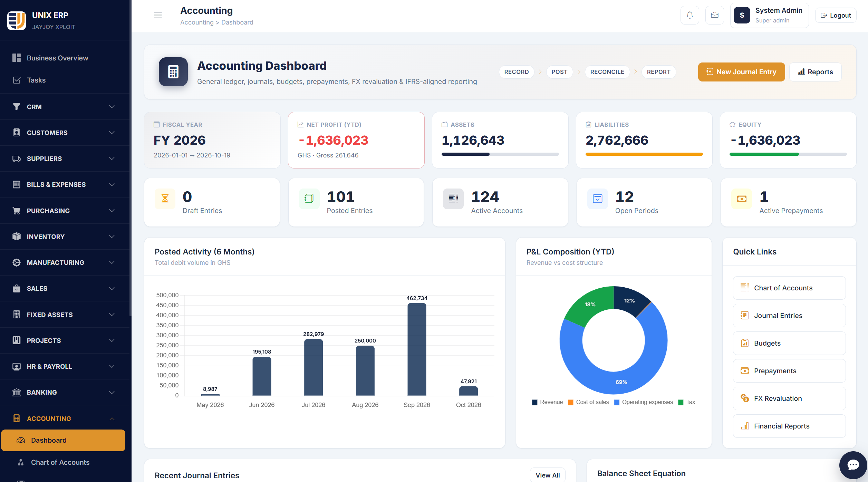868x482 pixels.
Task: Open notifications bell icon
Action: click(x=689, y=15)
